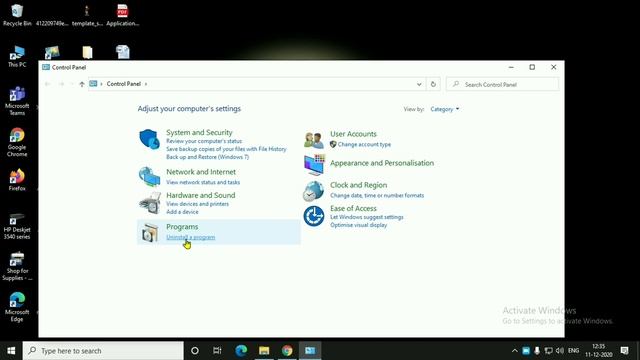Open the Network and Internet globe icon
The height and width of the screenshot is (360, 640).
tap(149, 176)
